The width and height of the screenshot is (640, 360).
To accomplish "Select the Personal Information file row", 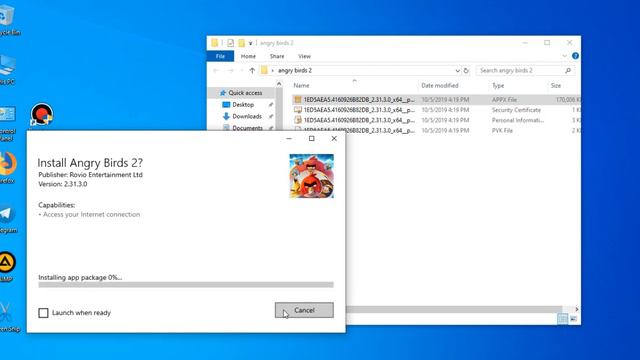I will (x=436, y=120).
